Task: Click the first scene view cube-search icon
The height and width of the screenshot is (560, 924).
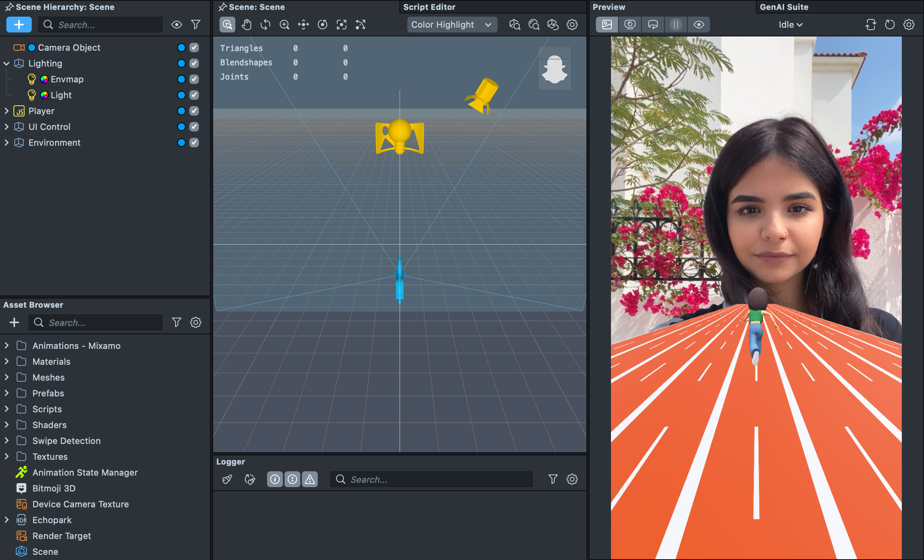Action: point(515,25)
